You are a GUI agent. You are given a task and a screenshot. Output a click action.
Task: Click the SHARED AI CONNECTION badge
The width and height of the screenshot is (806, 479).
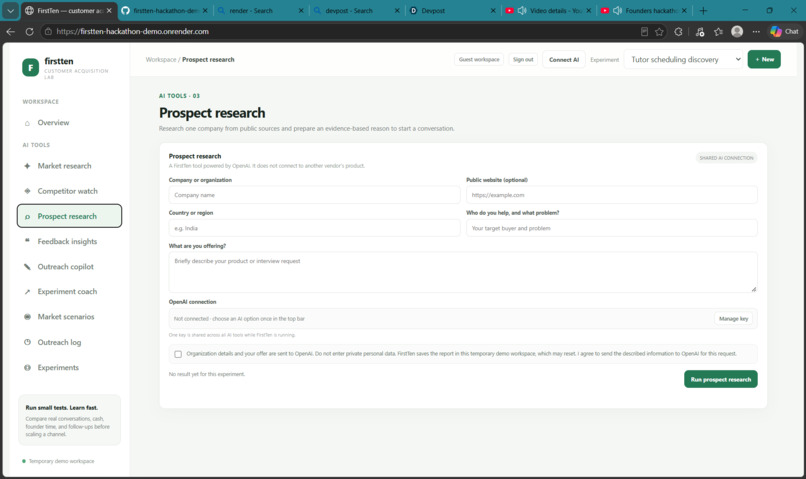click(x=726, y=158)
